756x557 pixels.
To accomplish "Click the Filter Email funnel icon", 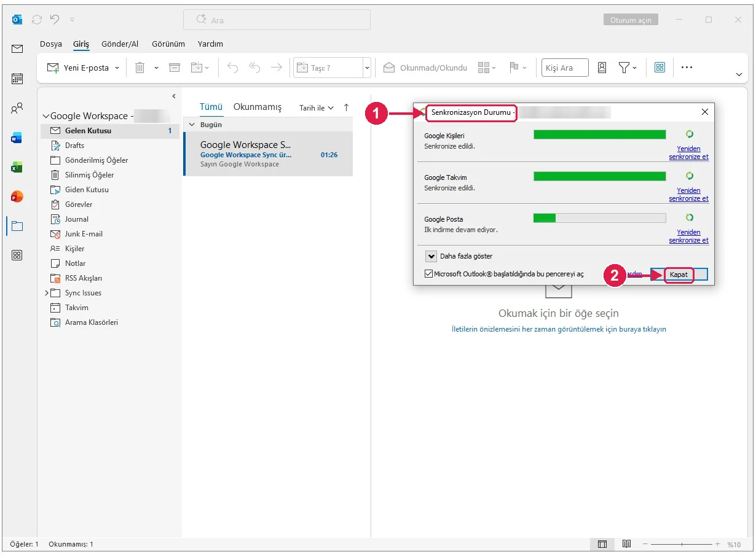I will pos(624,68).
